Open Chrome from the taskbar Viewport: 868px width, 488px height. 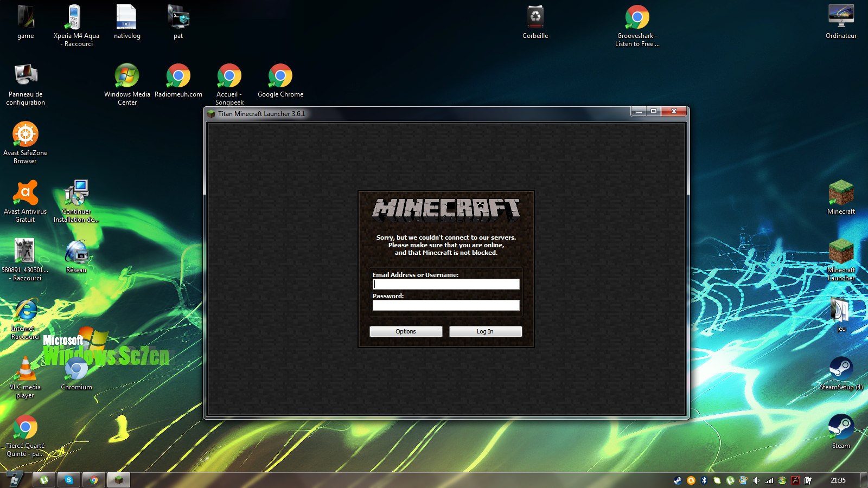click(x=94, y=480)
